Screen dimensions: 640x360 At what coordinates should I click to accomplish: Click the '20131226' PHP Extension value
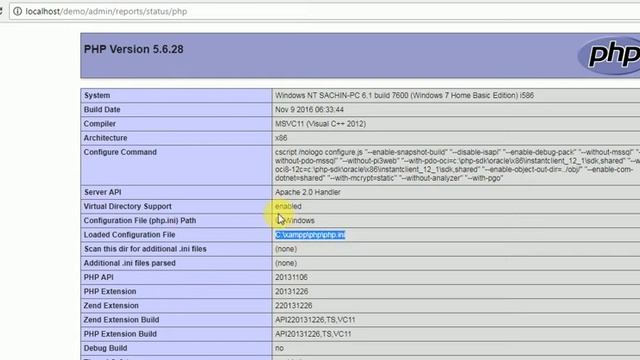(291, 292)
